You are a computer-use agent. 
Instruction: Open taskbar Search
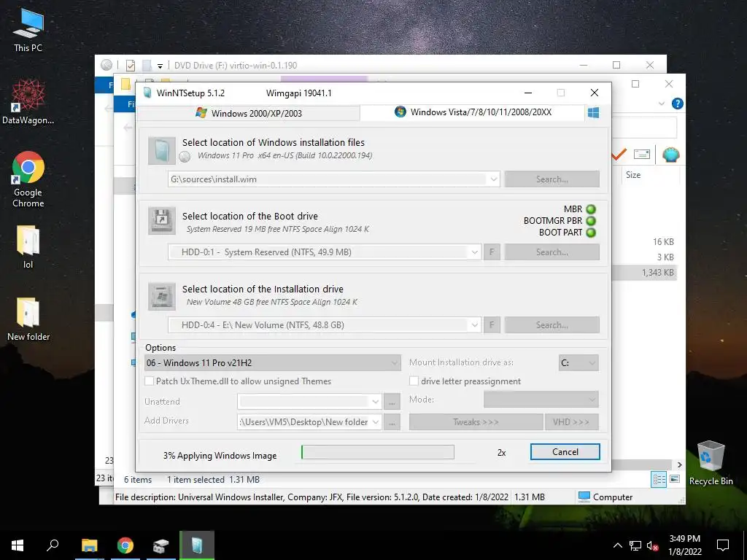click(53, 545)
